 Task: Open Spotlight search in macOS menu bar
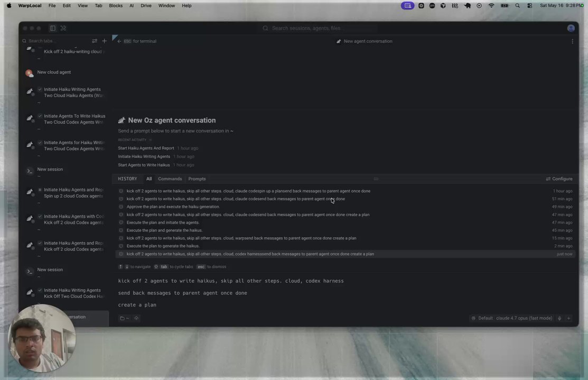coord(518,6)
